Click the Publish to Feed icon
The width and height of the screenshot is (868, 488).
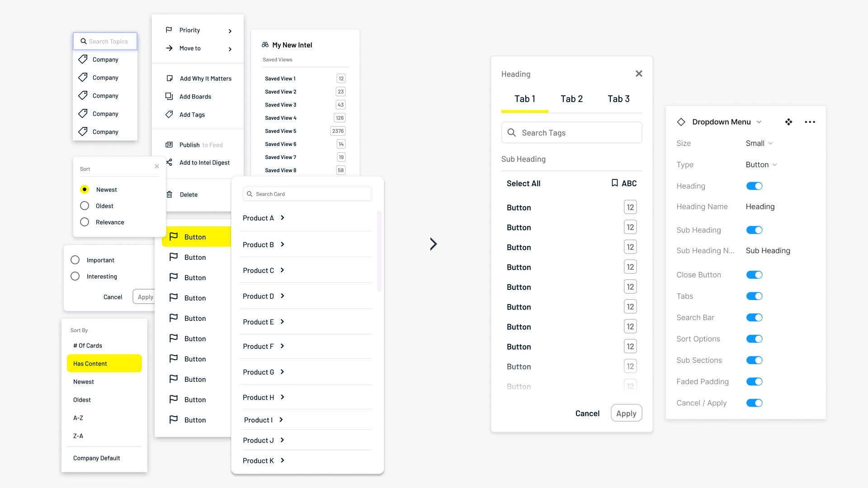pos(170,144)
